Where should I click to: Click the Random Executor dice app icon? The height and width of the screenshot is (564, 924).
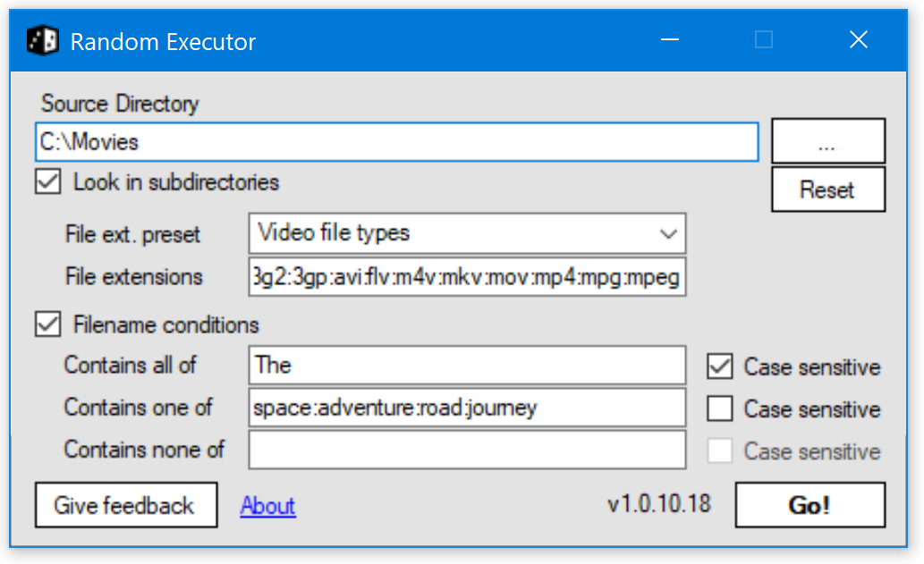coord(42,40)
